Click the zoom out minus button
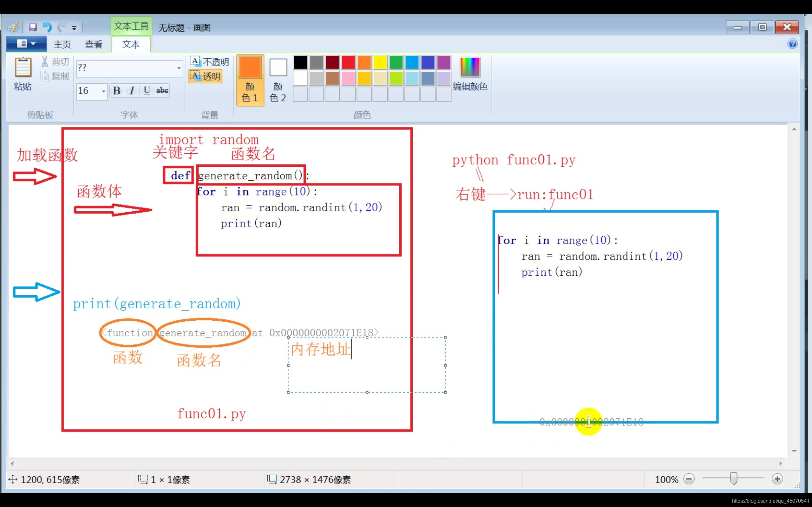 pos(689,479)
